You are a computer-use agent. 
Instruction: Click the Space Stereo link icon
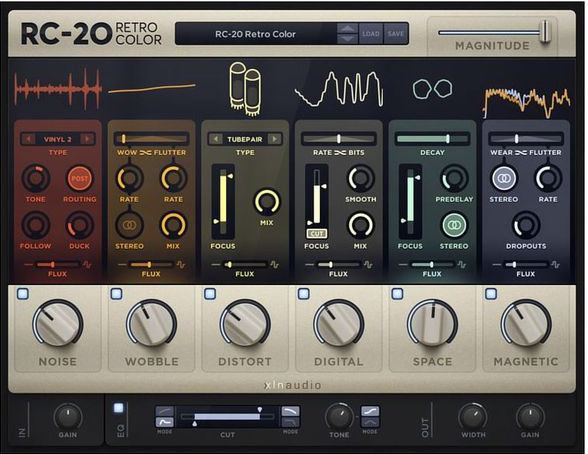pyautogui.click(x=454, y=225)
